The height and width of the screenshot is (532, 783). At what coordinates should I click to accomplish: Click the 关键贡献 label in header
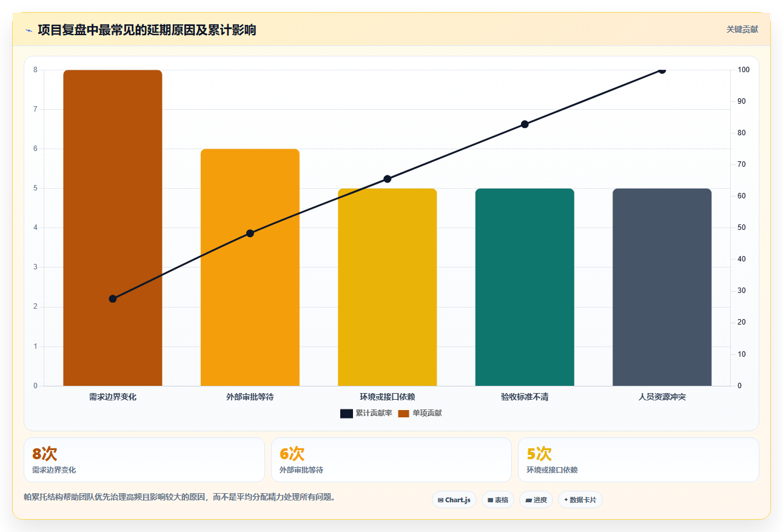click(x=742, y=29)
